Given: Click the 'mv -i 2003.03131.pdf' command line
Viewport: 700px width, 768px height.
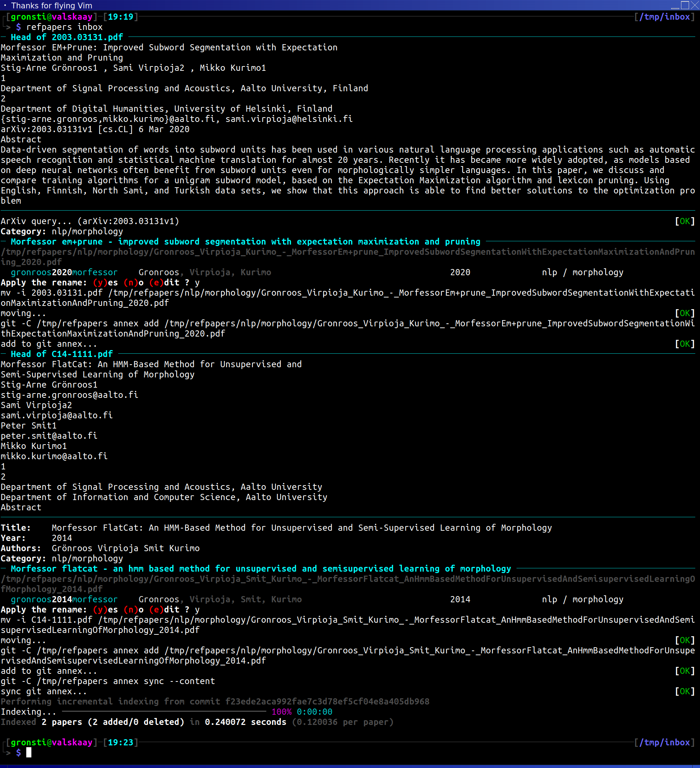Looking at the screenshot, I should [348, 298].
